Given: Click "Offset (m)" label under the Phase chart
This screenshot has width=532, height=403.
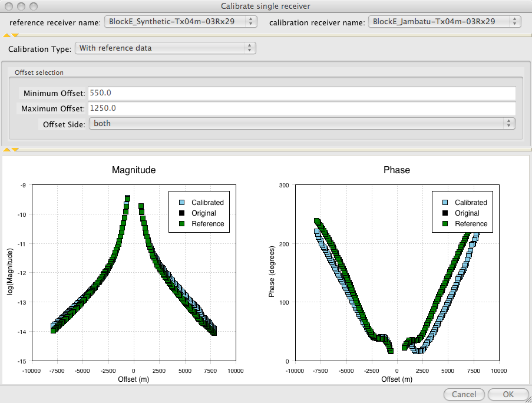Looking at the screenshot, I should point(396,379).
